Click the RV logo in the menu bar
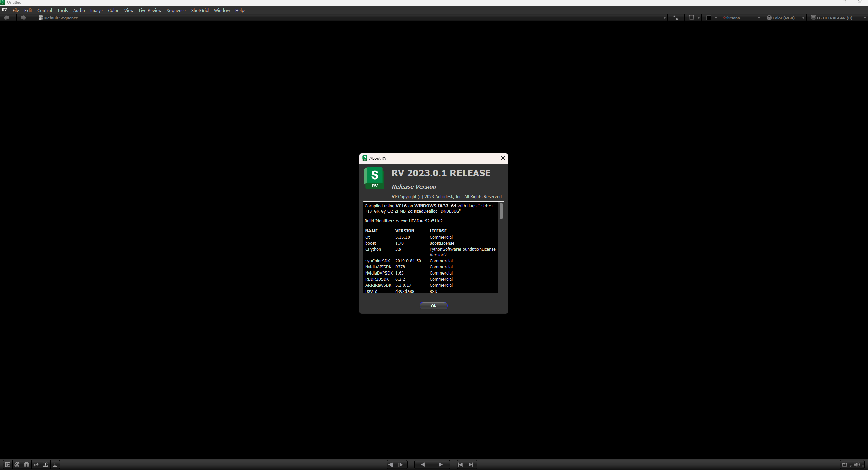 4,10
